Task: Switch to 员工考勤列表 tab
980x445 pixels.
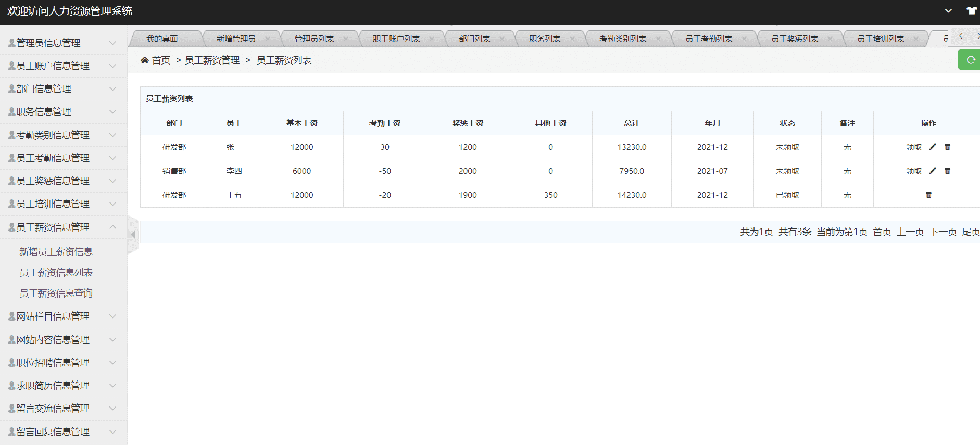Action: (709, 39)
